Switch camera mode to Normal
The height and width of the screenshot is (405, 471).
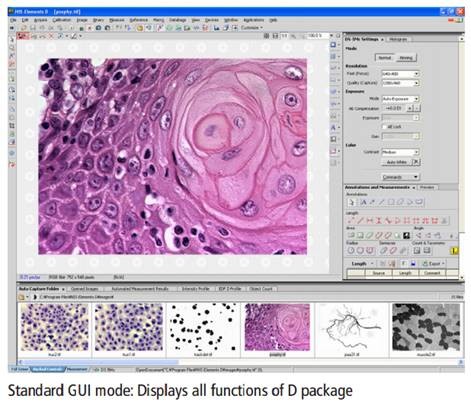pyautogui.click(x=385, y=58)
